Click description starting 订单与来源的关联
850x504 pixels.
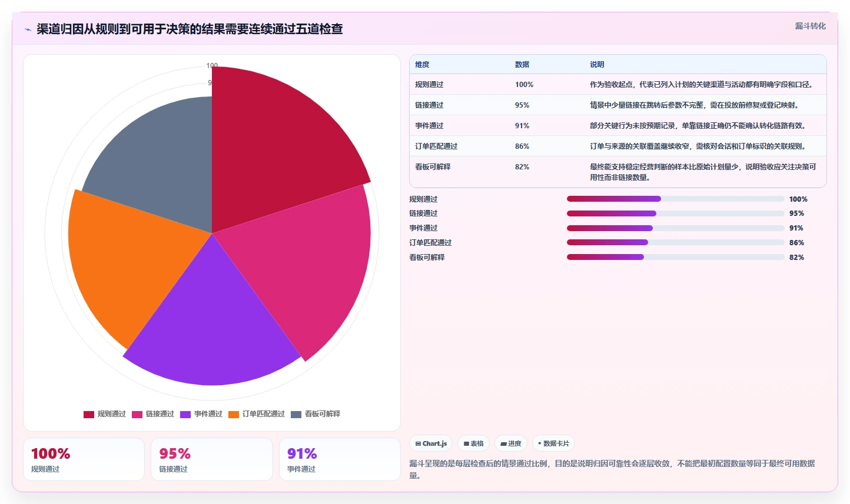coord(699,146)
